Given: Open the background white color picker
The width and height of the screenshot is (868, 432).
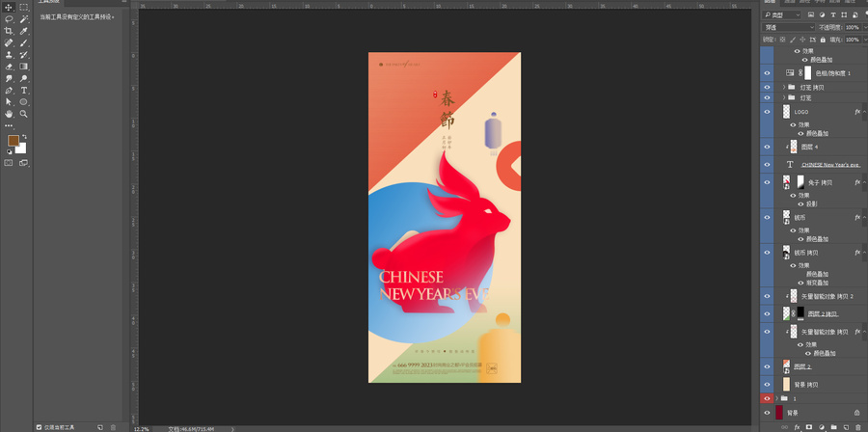Looking at the screenshot, I should 22,149.
